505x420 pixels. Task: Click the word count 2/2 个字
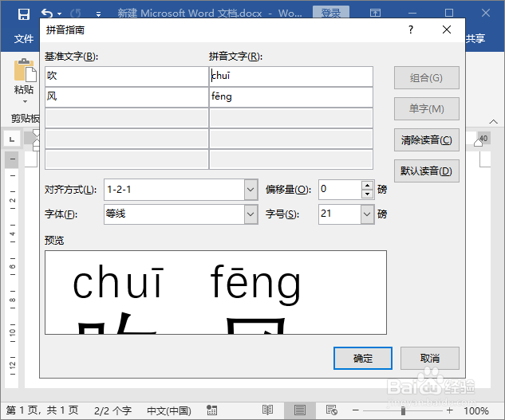(112, 410)
